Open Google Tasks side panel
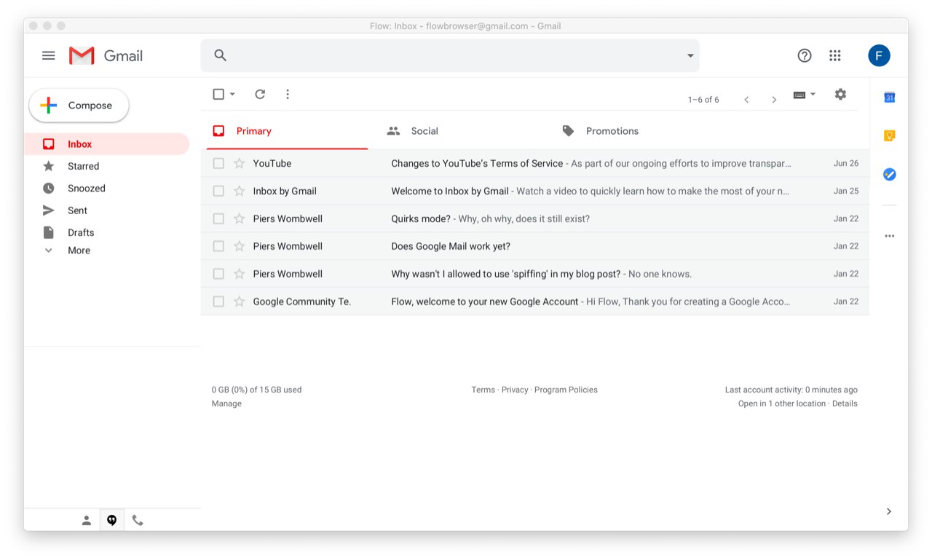 click(889, 174)
